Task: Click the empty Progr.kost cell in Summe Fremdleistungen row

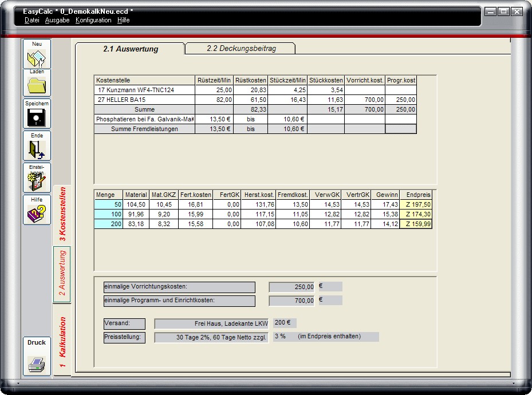Action: click(x=401, y=129)
